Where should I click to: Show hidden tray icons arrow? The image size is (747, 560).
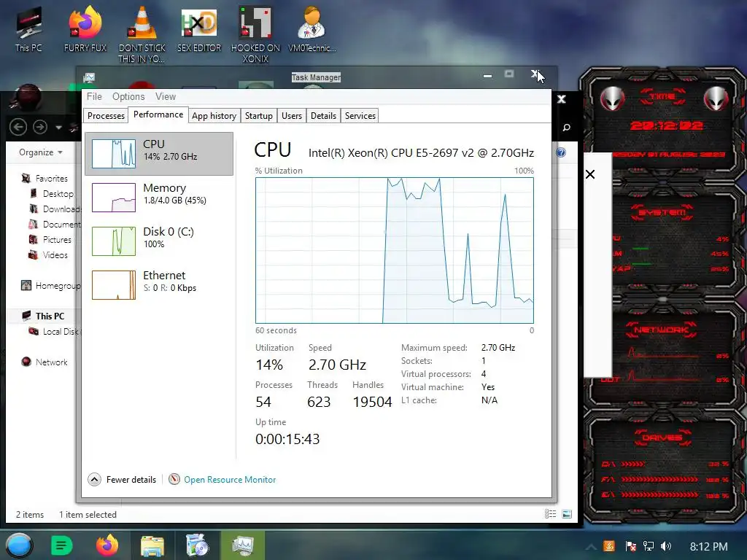coord(591,546)
